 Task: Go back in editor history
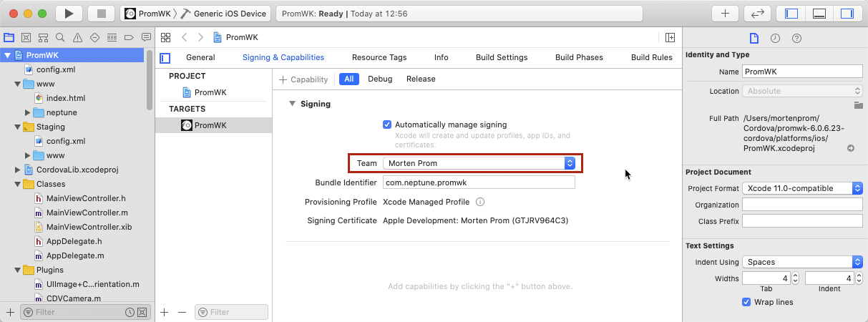185,37
